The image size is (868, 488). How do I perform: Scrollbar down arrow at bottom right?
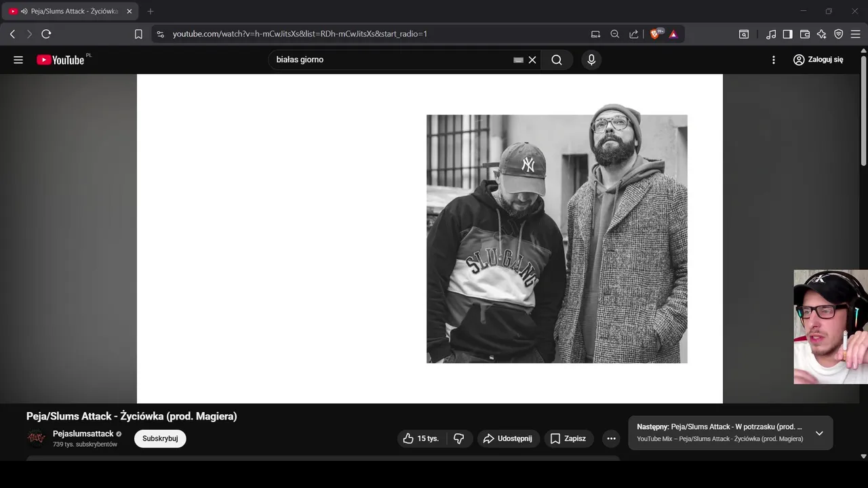pyautogui.click(x=863, y=456)
